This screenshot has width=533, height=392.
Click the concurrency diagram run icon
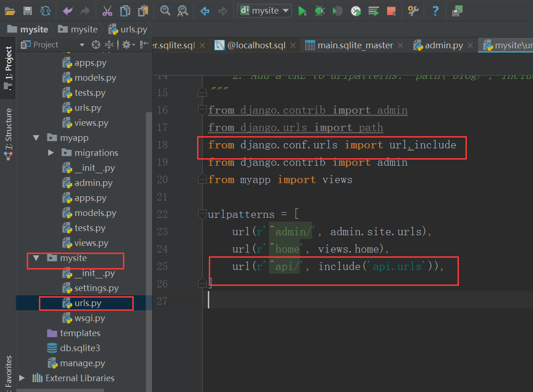point(373,11)
